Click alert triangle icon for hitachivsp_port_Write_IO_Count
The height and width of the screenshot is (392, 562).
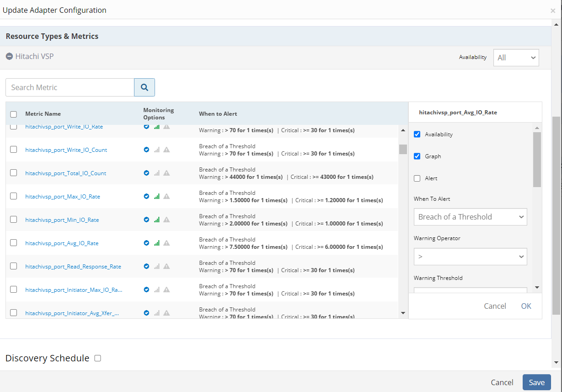(166, 150)
